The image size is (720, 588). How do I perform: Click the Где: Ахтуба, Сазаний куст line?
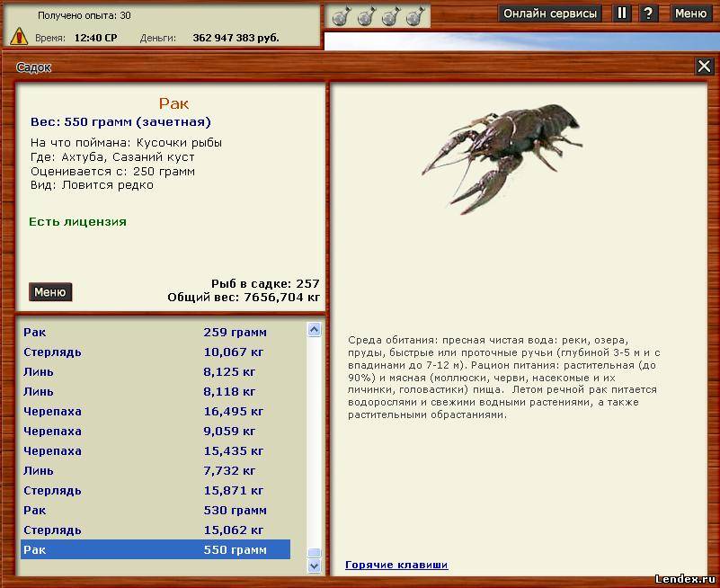coord(112,157)
